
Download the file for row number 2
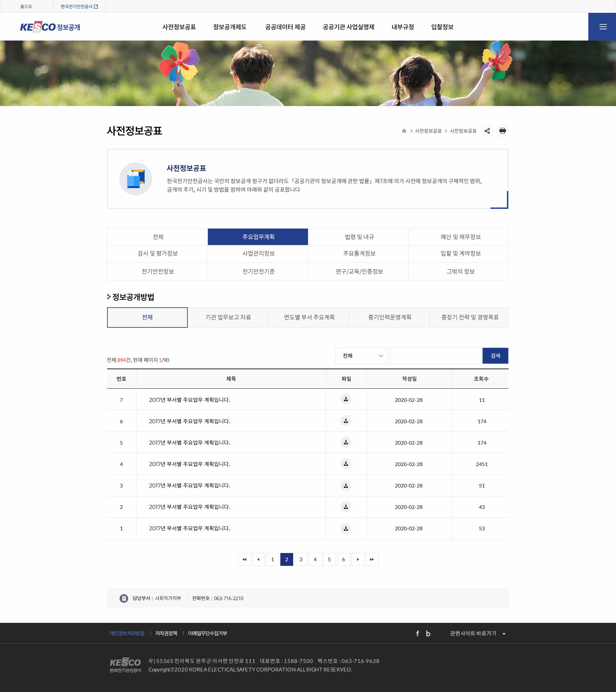[x=346, y=507]
